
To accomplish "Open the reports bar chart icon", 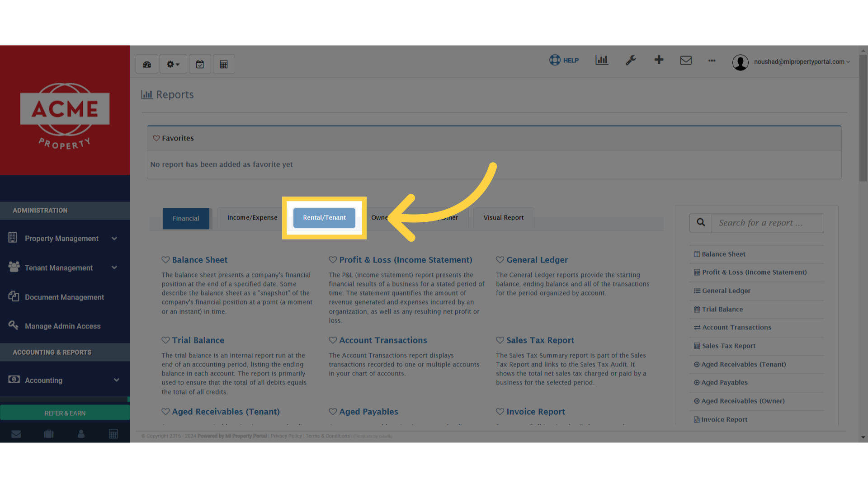I will [602, 60].
